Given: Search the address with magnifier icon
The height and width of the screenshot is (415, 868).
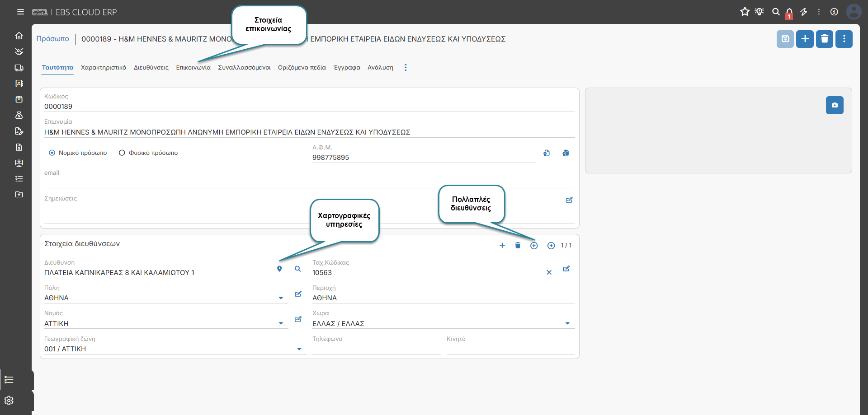Looking at the screenshot, I should pos(297,269).
